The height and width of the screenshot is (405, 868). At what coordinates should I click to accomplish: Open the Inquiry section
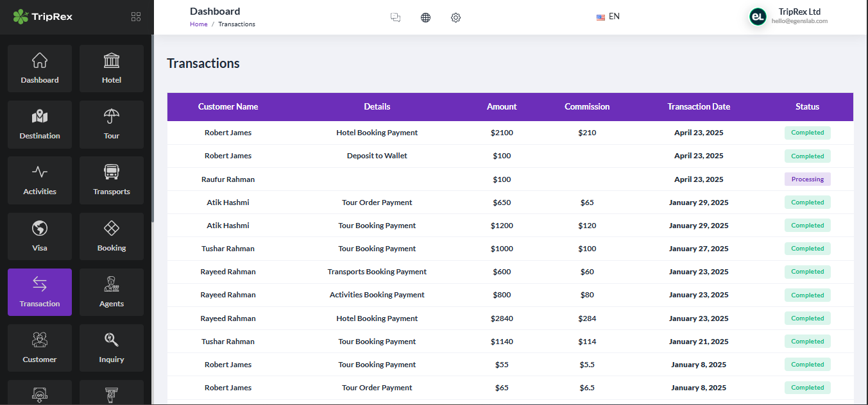111,348
